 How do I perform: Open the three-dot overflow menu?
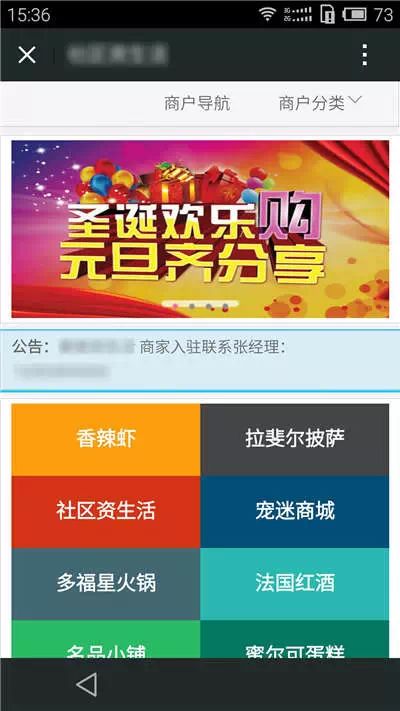(365, 55)
